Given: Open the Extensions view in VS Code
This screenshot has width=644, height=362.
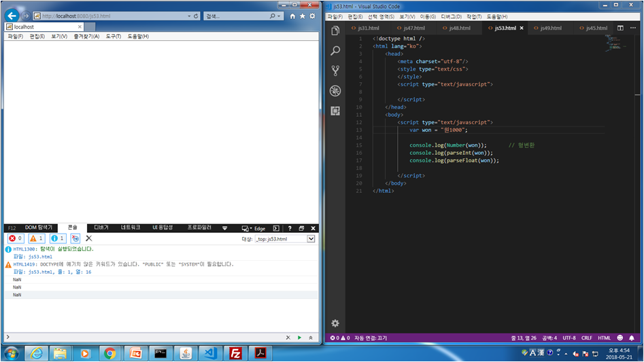Looking at the screenshot, I should [x=335, y=111].
